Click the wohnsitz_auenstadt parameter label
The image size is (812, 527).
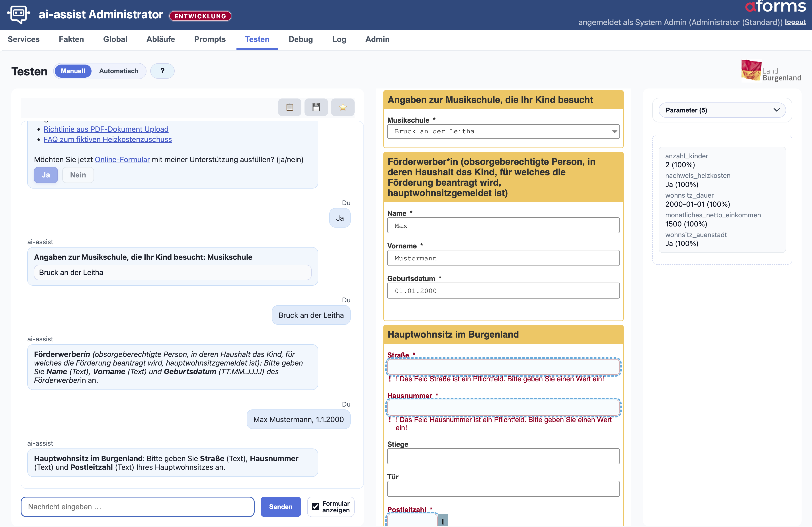tap(696, 235)
